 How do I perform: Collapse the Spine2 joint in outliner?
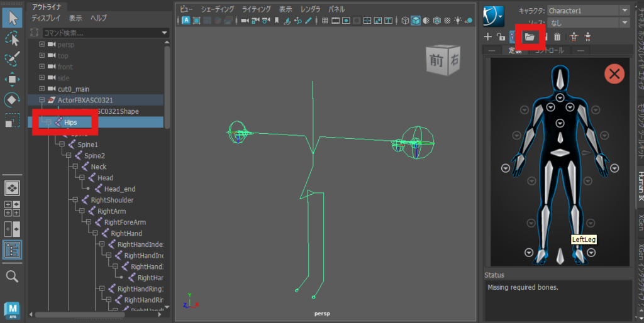pyautogui.click(x=69, y=155)
